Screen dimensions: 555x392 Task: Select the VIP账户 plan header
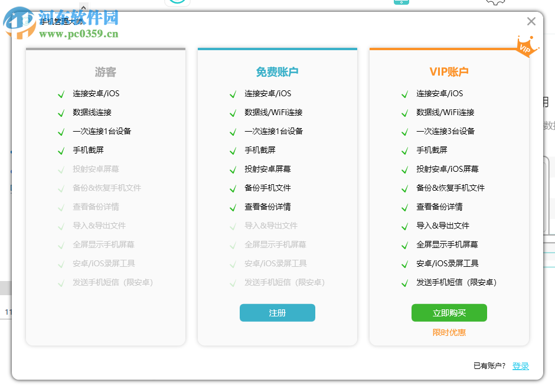pyautogui.click(x=449, y=72)
